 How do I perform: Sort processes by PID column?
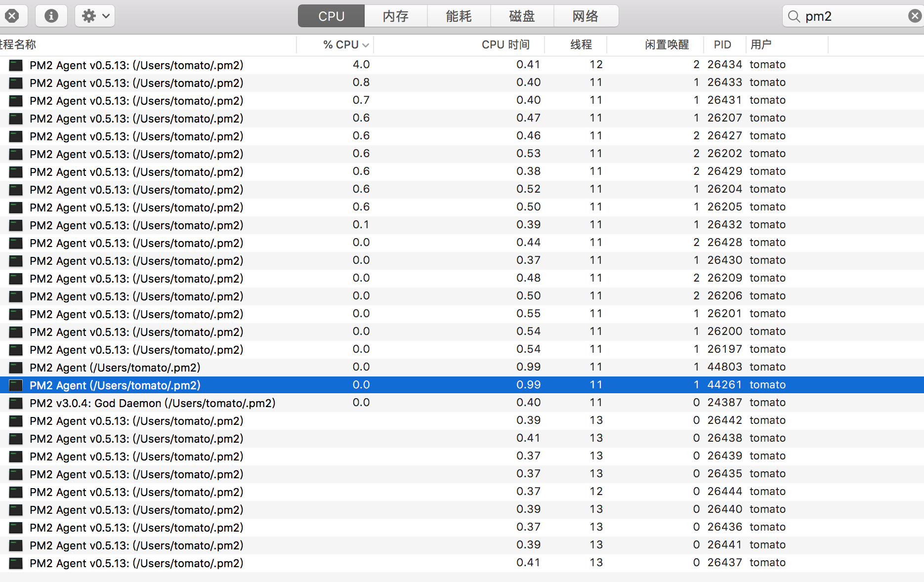pos(723,44)
